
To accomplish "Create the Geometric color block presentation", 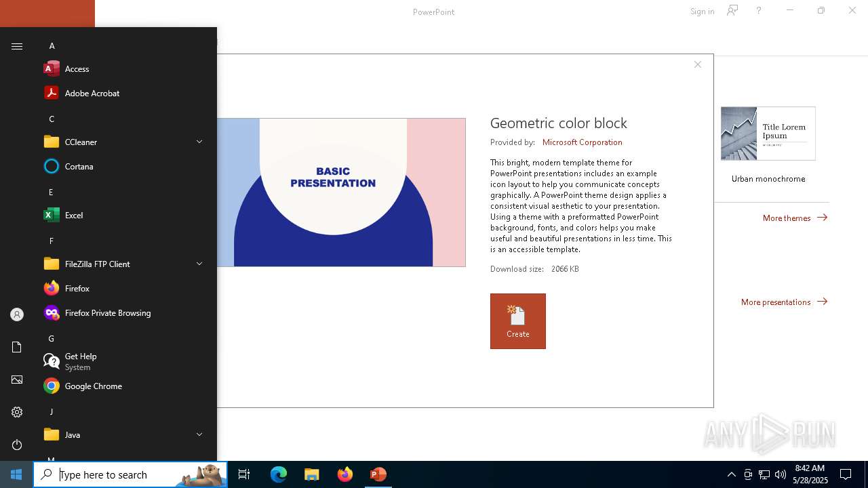I will tap(518, 321).
